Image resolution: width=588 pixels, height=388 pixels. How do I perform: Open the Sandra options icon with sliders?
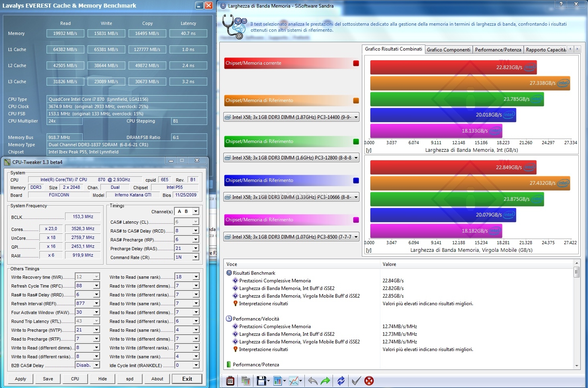point(231,381)
